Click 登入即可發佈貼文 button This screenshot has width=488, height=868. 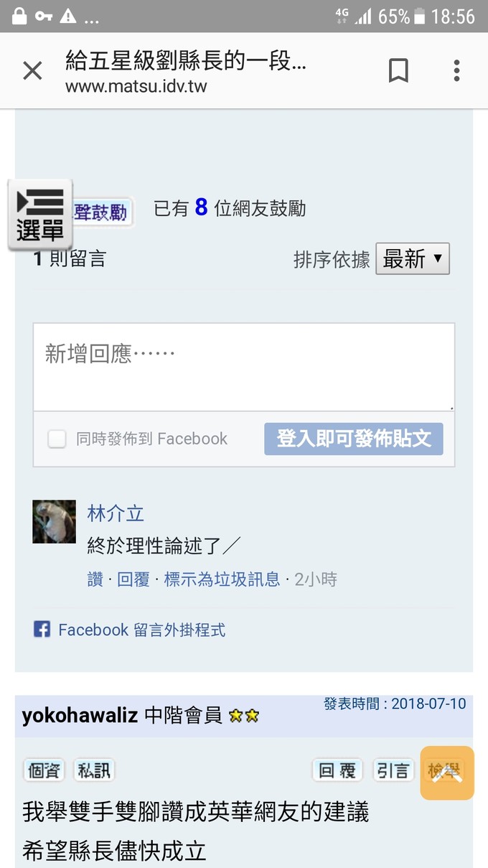354,439
